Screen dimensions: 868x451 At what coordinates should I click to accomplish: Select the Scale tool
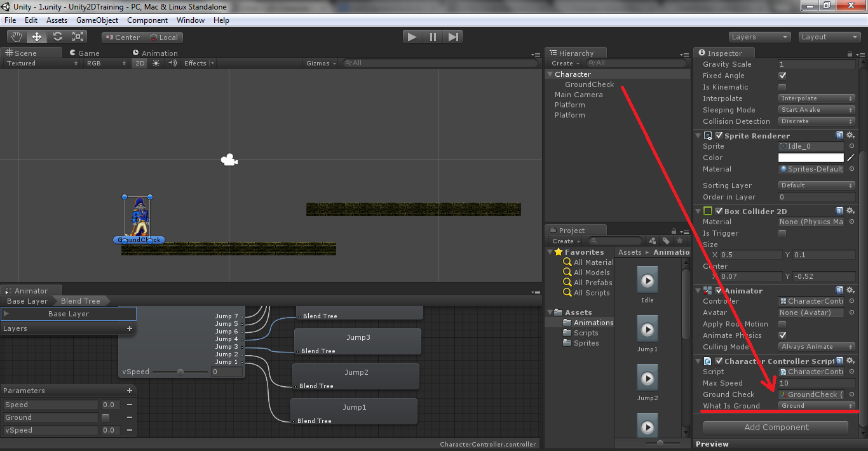point(78,37)
